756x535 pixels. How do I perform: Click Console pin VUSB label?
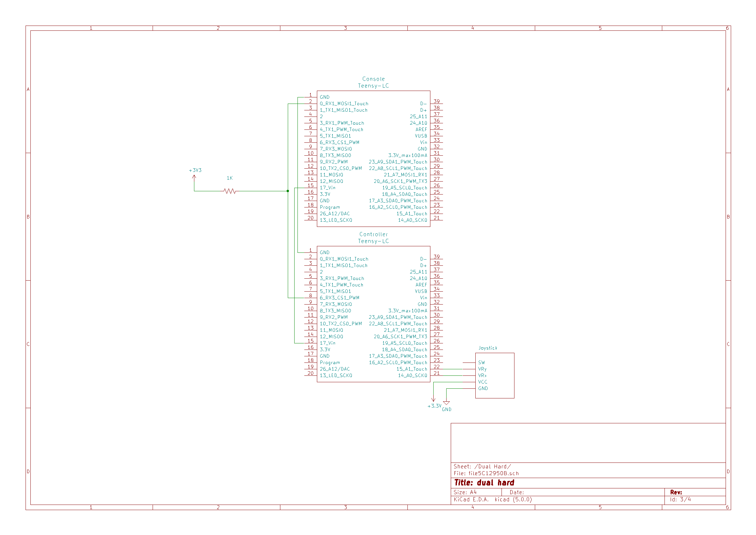(x=421, y=136)
